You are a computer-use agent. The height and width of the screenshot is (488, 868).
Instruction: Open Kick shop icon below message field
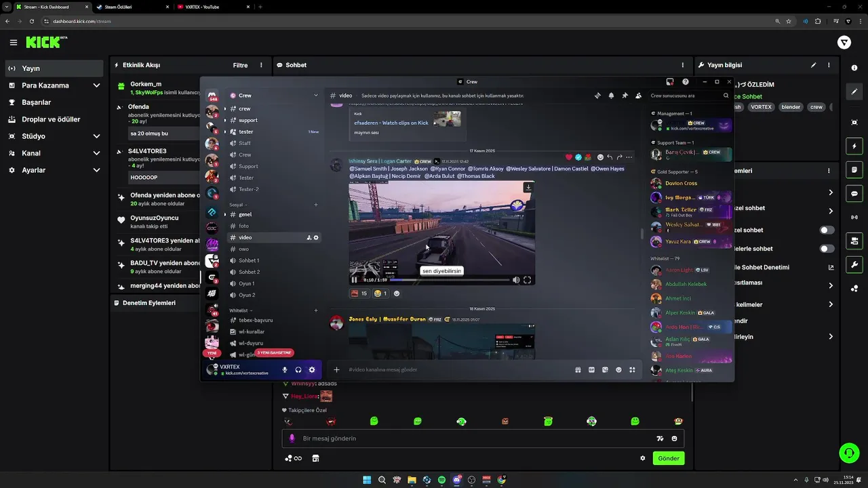tap(315, 458)
